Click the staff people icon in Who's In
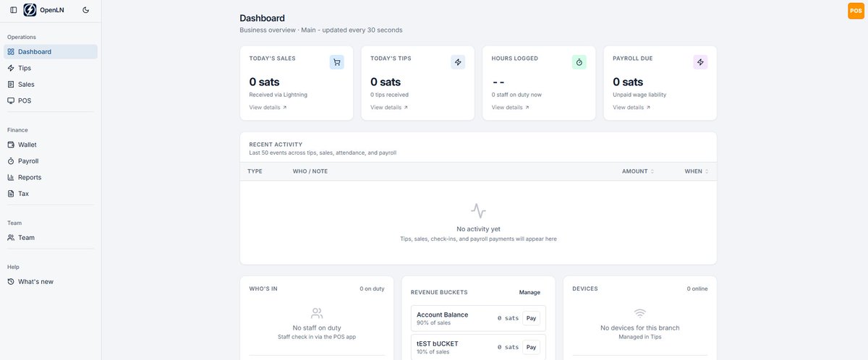This screenshot has width=868, height=360. click(317, 314)
